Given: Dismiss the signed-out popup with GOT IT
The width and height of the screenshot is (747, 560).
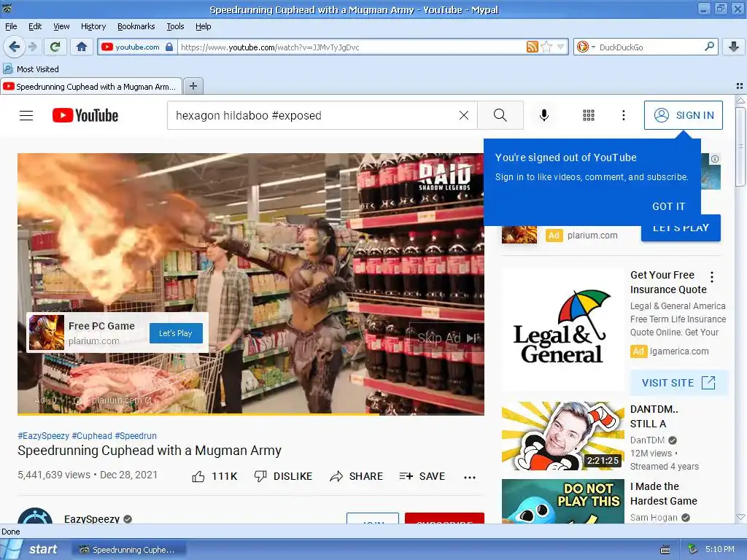Looking at the screenshot, I should (668, 206).
